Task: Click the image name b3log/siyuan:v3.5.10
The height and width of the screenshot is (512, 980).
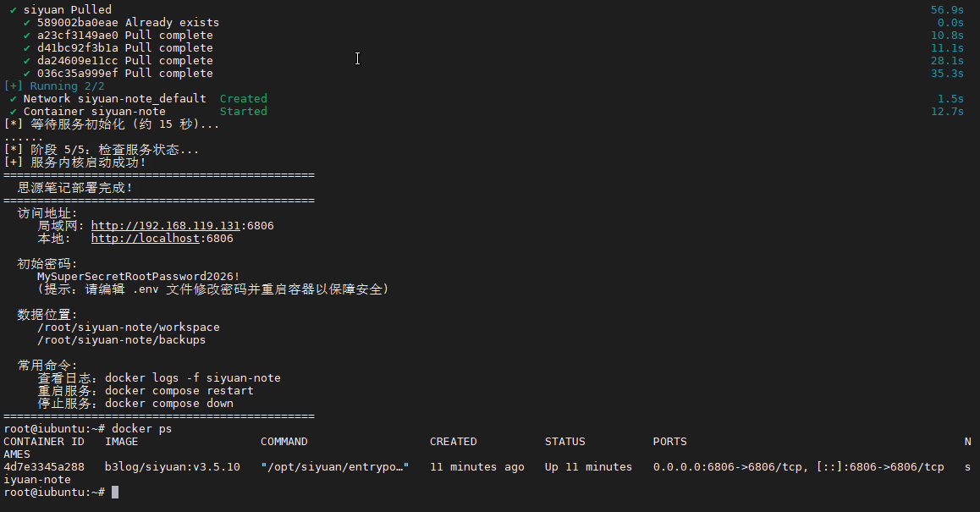Action: click(173, 467)
